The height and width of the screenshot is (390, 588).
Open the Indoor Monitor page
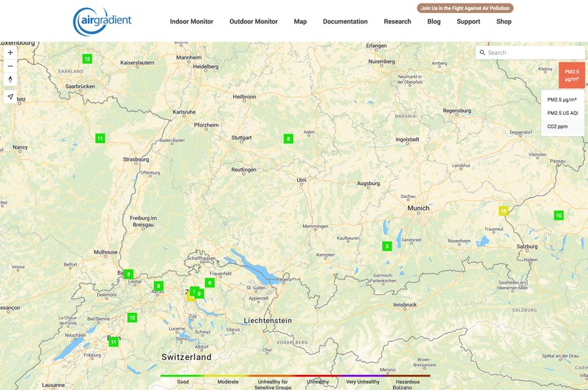point(191,21)
